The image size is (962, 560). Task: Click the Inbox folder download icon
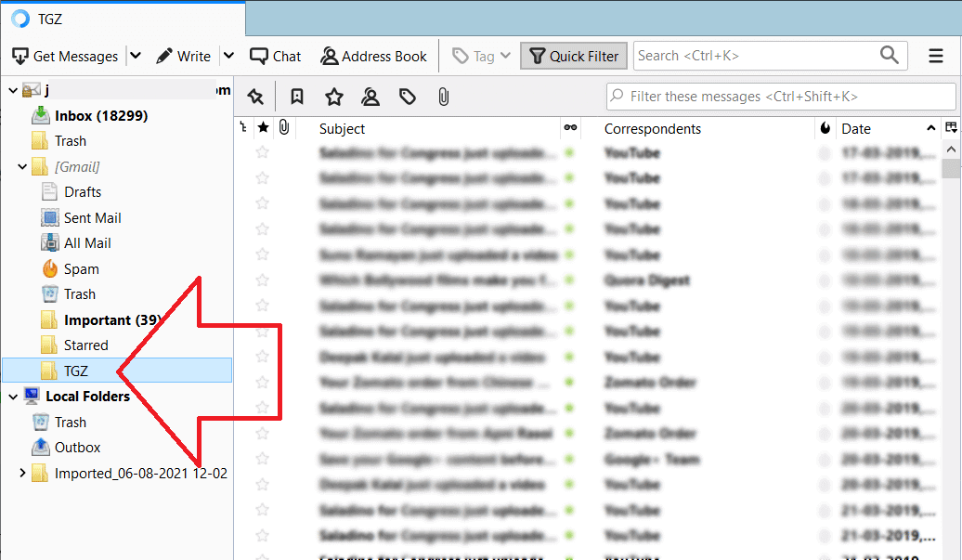(41, 115)
